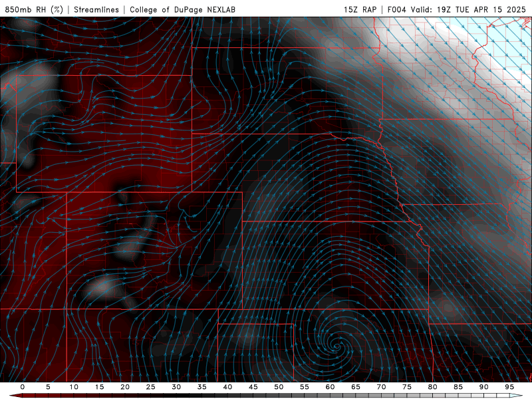
Task: Click the dark red left arrow of color bar
Action: [x=15, y=396]
